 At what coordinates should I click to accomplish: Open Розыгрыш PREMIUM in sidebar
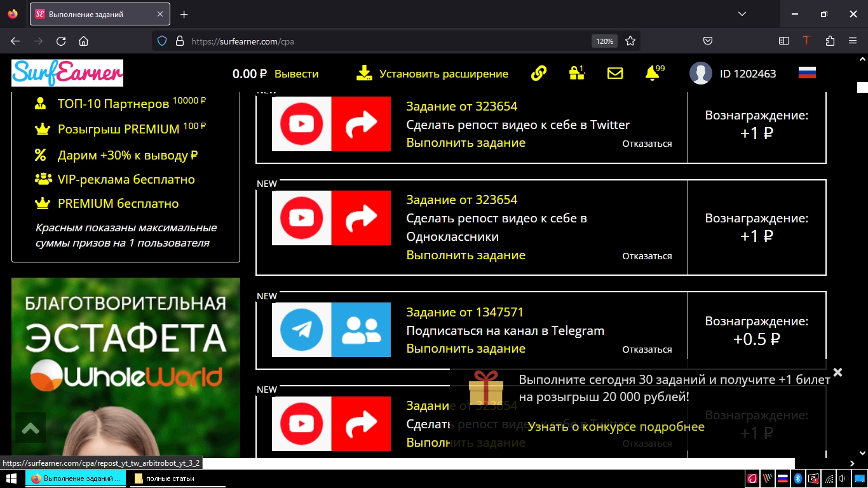click(118, 129)
